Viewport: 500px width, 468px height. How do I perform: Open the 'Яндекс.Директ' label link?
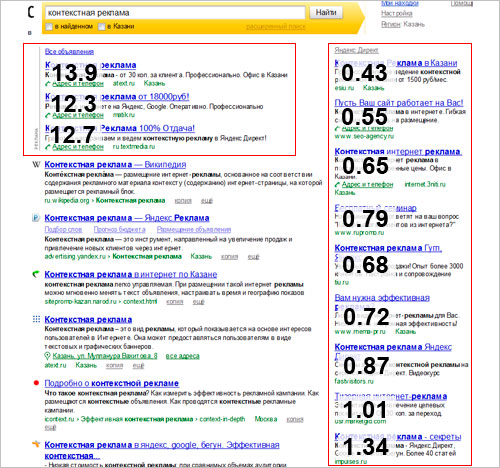[x=356, y=50]
